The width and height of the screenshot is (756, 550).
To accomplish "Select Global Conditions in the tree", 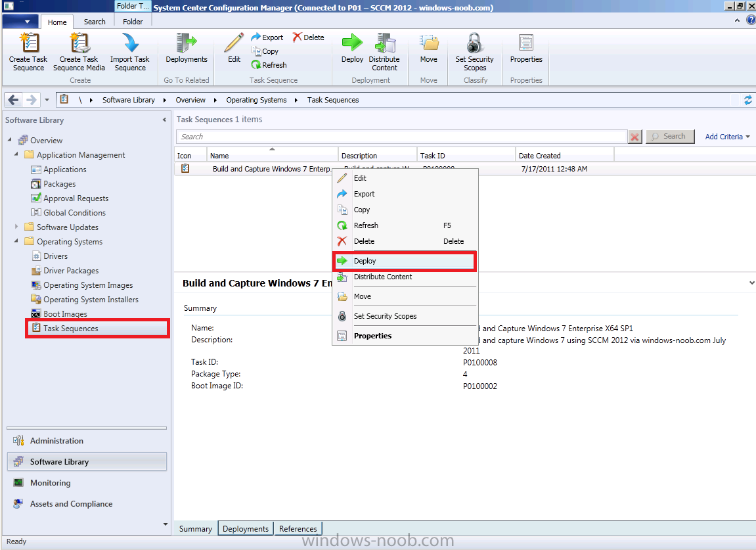I will [x=68, y=213].
